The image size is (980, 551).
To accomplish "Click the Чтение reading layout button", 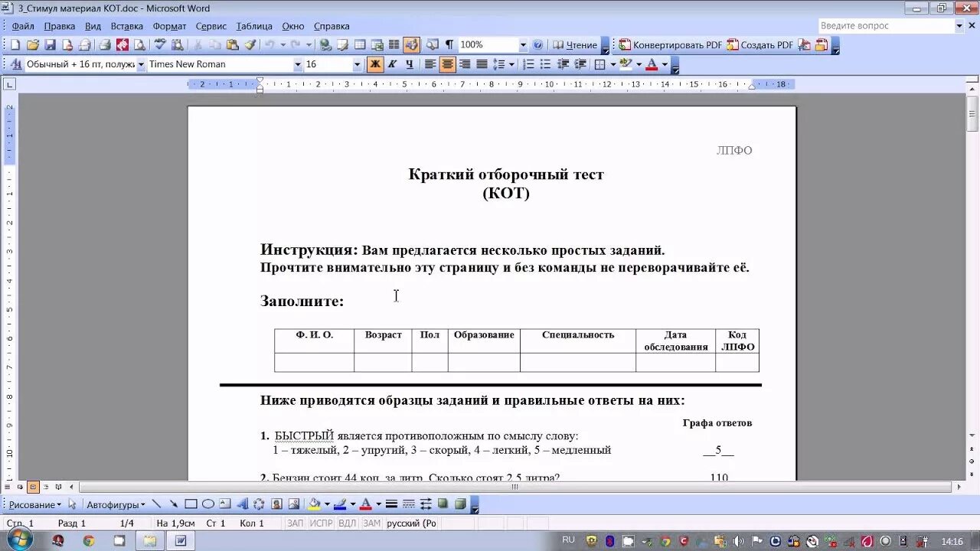I will 575,45.
